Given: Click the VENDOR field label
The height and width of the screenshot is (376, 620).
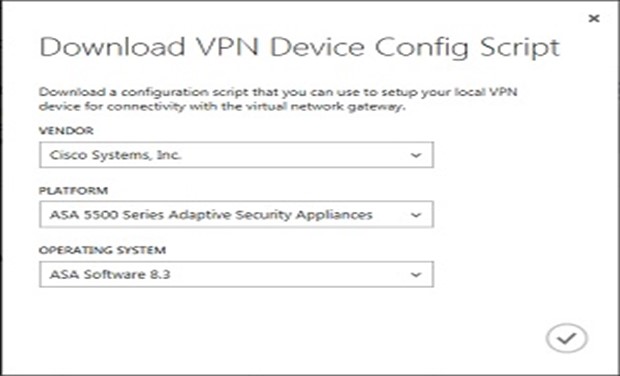Looking at the screenshot, I should point(66,131).
